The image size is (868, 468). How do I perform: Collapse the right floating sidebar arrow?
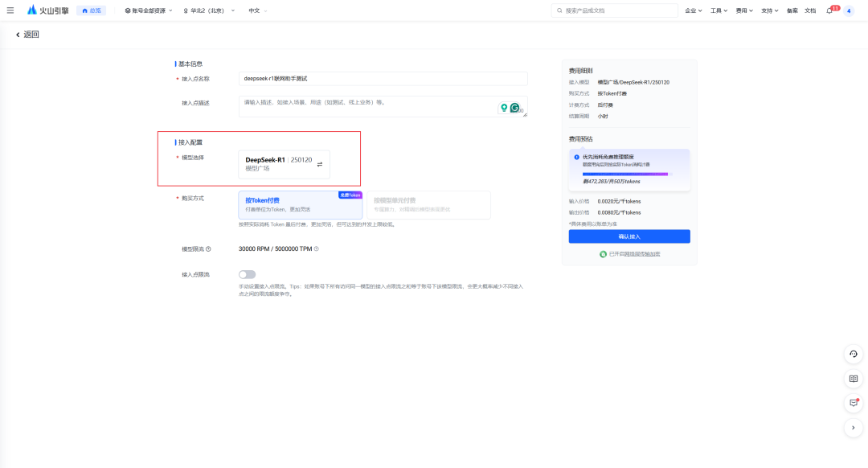(x=853, y=428)
